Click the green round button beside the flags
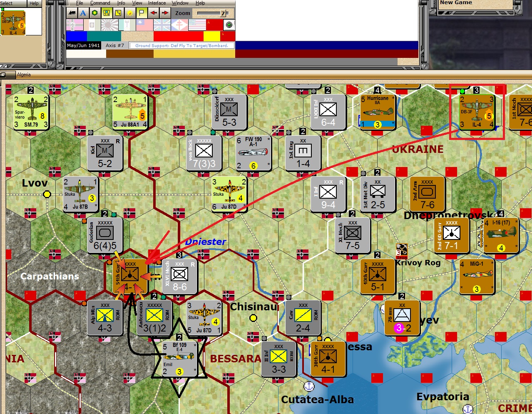The height and width of the screenshot is (414, 532). point(229,25)
